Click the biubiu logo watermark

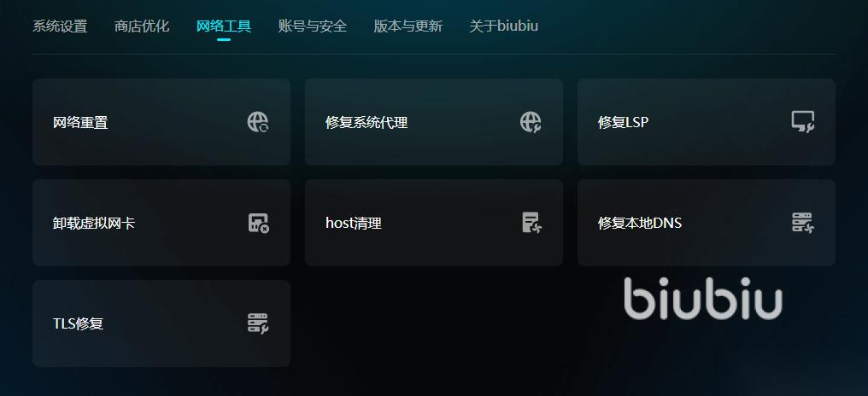click(x=703, y=299)
